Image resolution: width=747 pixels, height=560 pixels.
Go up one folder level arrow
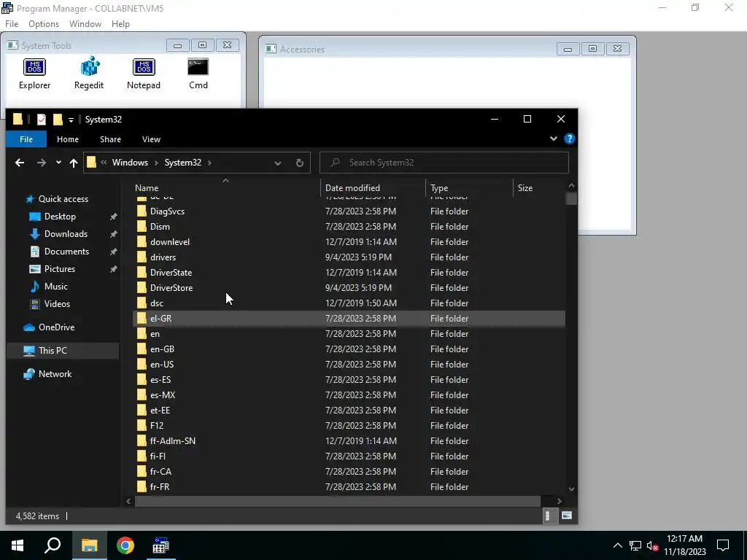(x=74, y=163)
